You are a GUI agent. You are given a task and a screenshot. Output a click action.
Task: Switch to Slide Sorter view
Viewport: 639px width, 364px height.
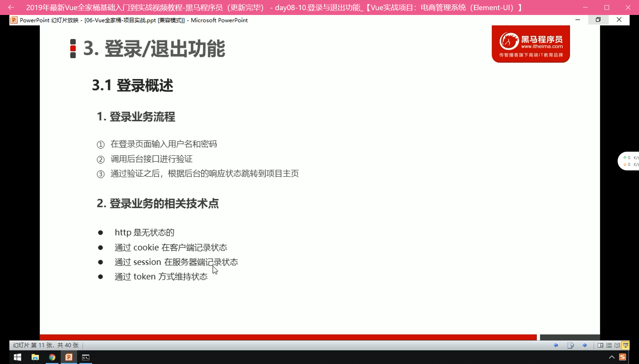coord(609,345)
